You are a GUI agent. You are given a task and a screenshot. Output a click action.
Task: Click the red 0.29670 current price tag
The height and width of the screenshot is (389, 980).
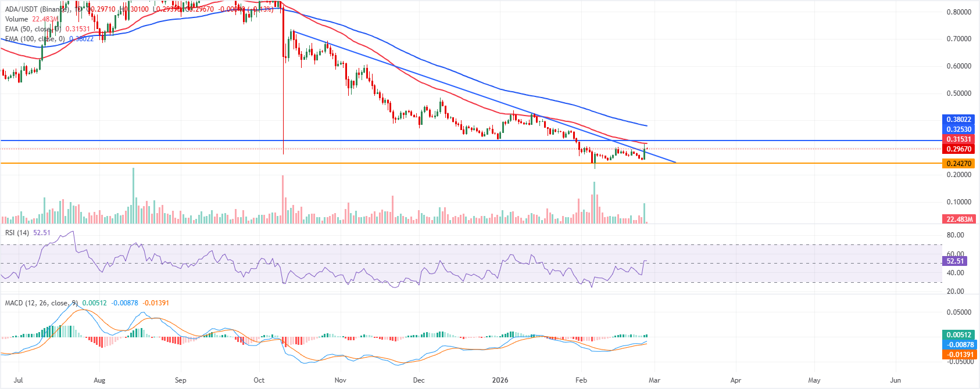[958, 149]
